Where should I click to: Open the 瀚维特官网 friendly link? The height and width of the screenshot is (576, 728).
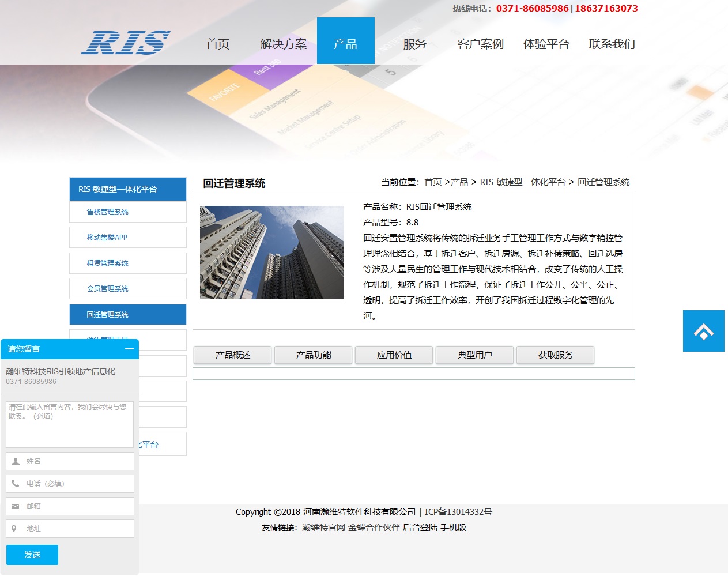(x=323, y=527)
